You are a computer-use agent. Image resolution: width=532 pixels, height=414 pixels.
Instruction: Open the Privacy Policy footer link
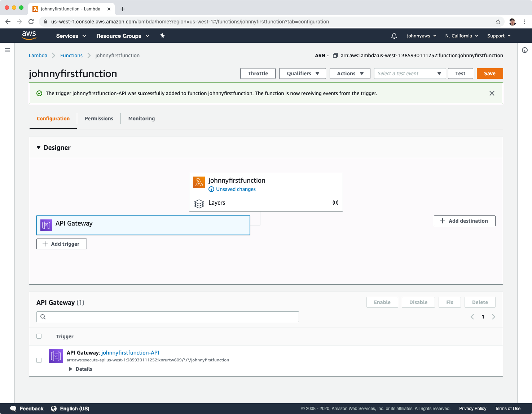pos(473,409)
